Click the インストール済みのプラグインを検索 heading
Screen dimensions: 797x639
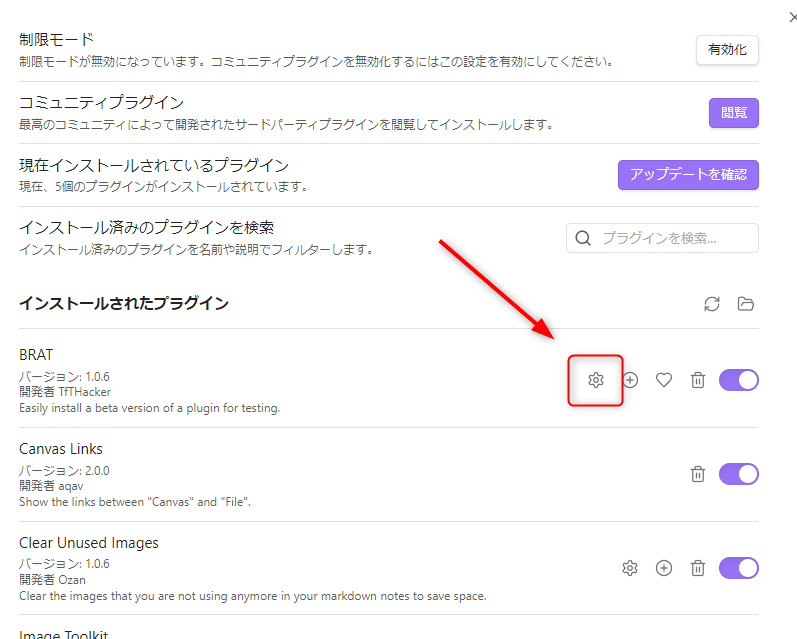click(x=146, y=227)
